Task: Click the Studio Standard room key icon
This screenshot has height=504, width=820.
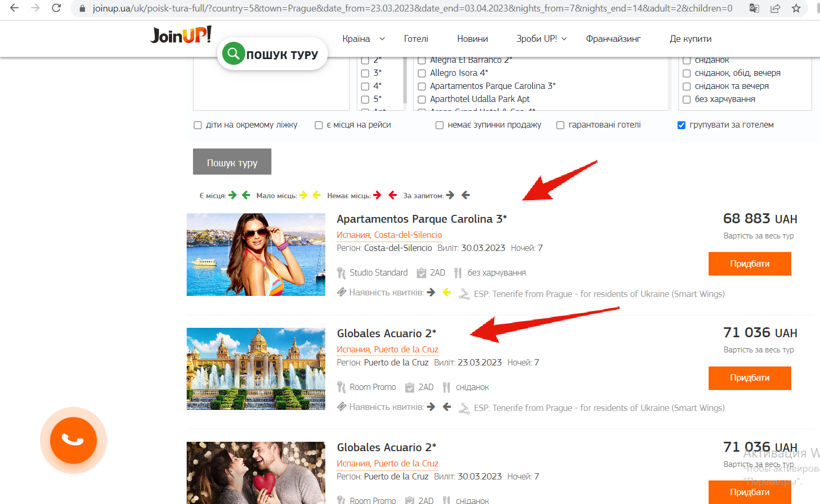Action: (x=341, y=273)
